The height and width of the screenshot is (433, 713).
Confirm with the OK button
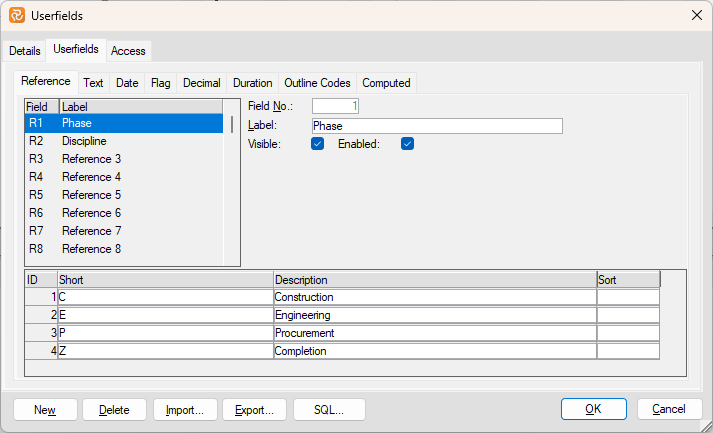[x=593, y=410]
